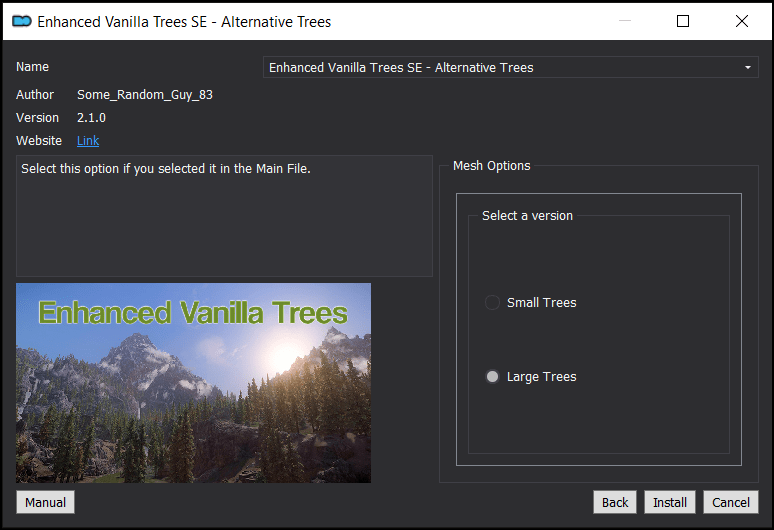Click the Enhanced Vanilla Trees preview image
774x530 pixels.
coord(194,383)
